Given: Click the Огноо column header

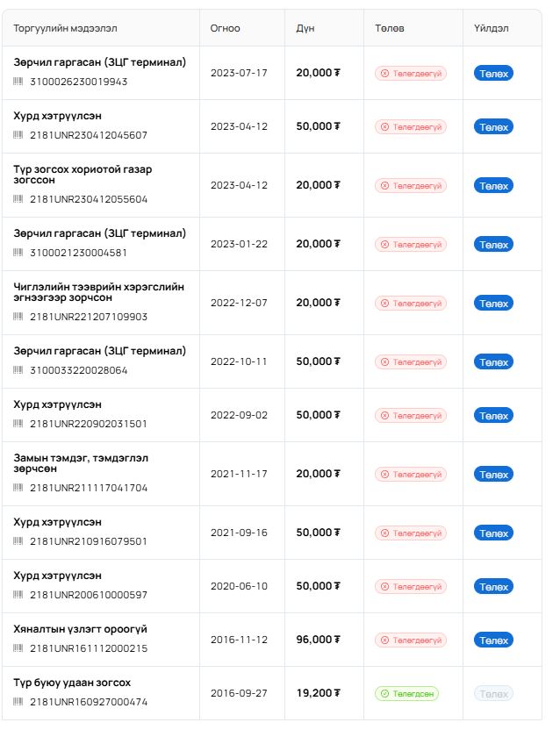Looking at the screenshot, I should point(225,28).
